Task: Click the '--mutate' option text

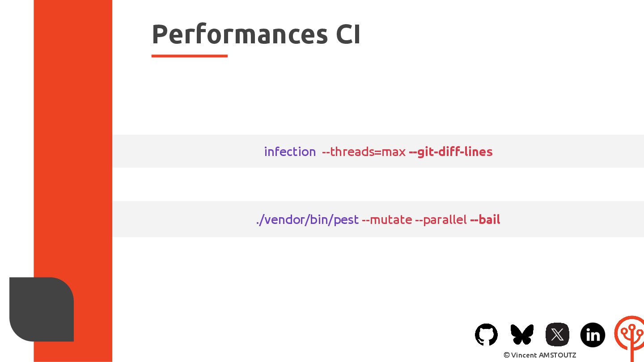Action: tap(387, 219)
